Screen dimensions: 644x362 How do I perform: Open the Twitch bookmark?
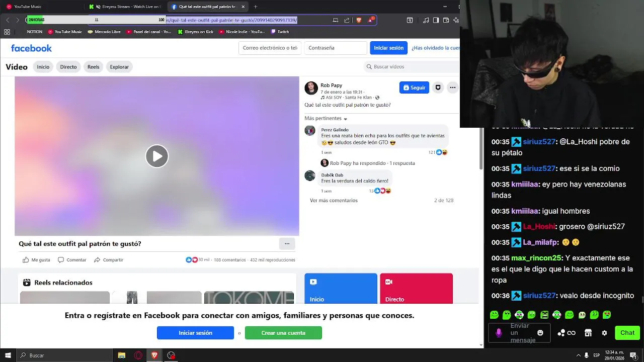coord(280,32)
